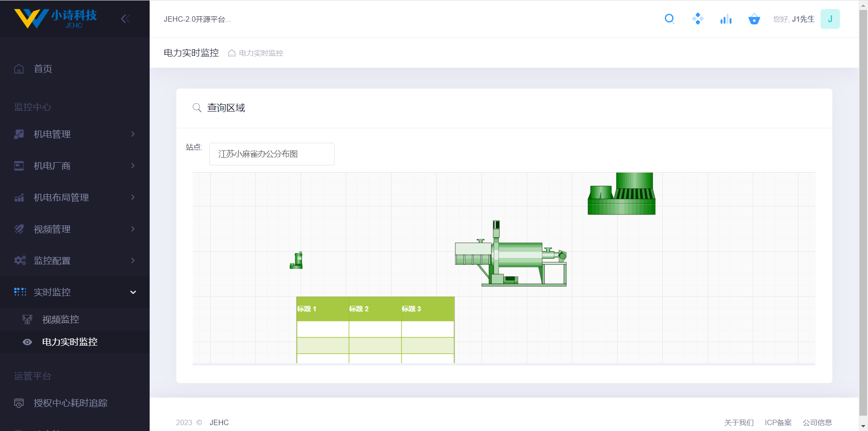Click the green cooling tower device
The image size is (868, 431).
click(x=622, y=194)
